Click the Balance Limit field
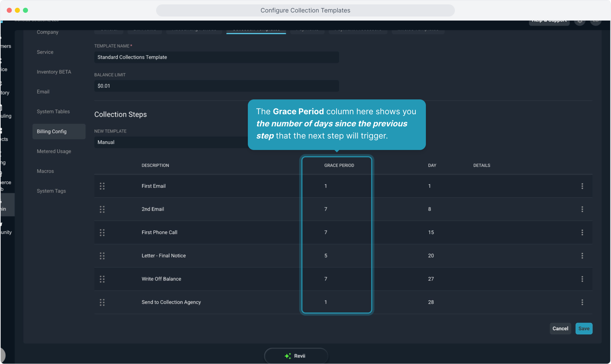Screen dimensions: 611x364 click(x=216, y=86)
